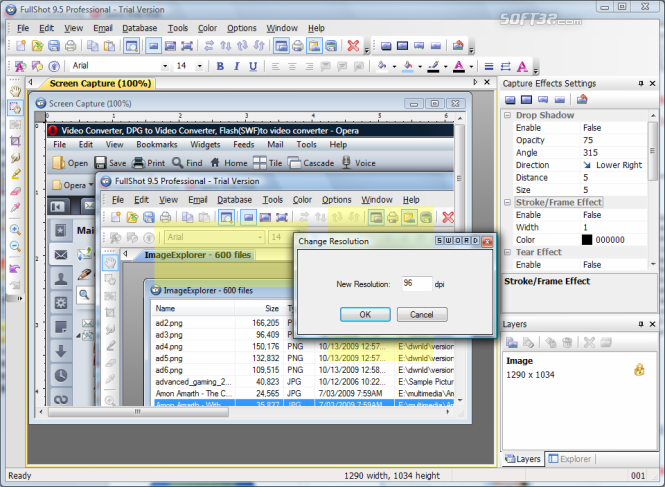Click the Paste clipboard icon
The width and height of the screenshot is (665, 487).
click(109, 45)
